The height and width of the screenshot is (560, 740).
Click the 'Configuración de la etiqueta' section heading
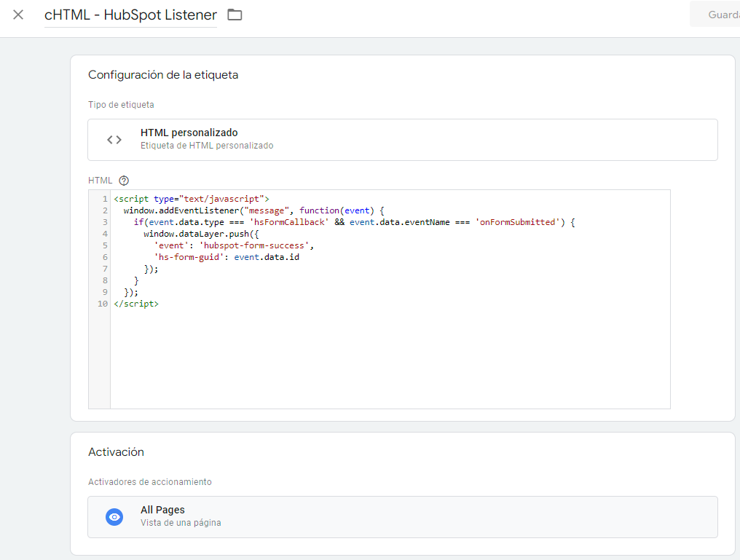click(163, 75)
